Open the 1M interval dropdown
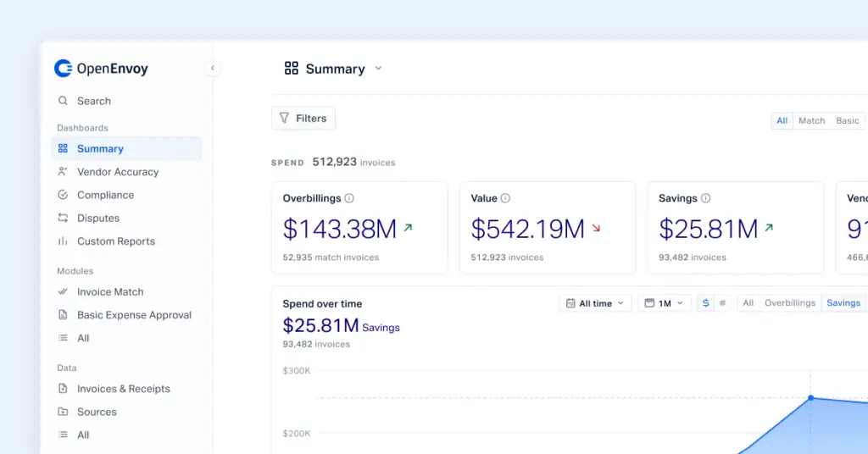This screenshot has height=454, width=868. (x=665, y=303)
